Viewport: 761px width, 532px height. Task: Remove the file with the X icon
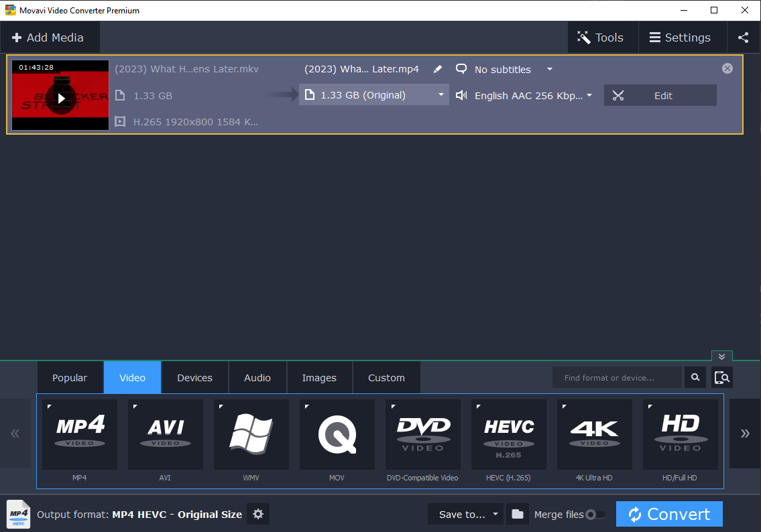[x=727, y=68]
